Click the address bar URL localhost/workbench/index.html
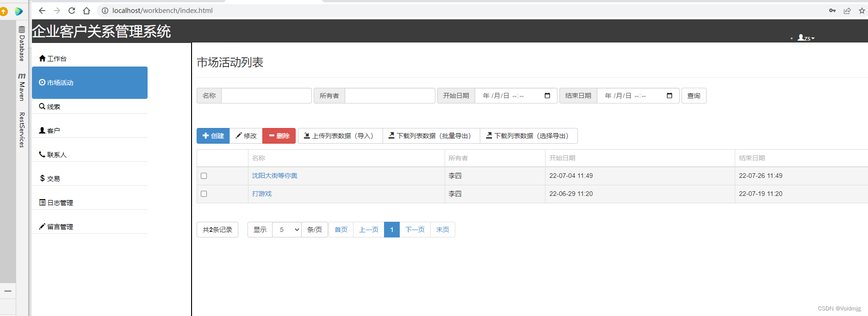Viewport: 868px width, 316px height. coord(162,11)
